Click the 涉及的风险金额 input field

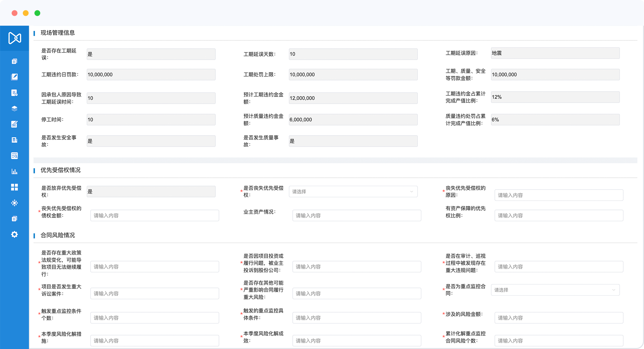[x=559, y=318]
